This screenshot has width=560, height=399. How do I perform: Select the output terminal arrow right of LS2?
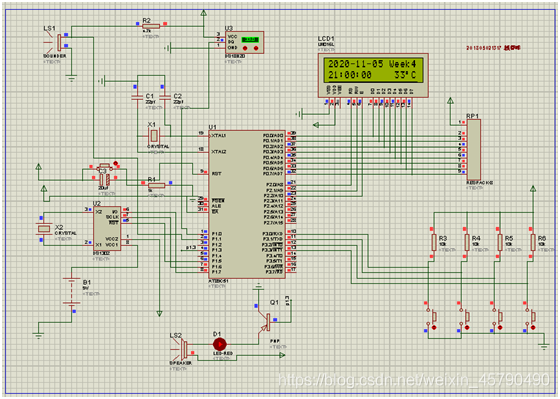[282, 355]
